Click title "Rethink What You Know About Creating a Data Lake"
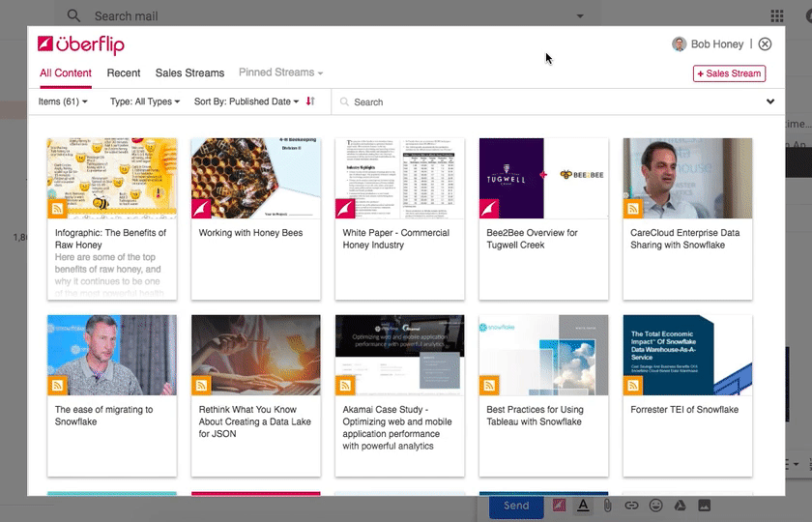The image size is (812, 522). 255,421
